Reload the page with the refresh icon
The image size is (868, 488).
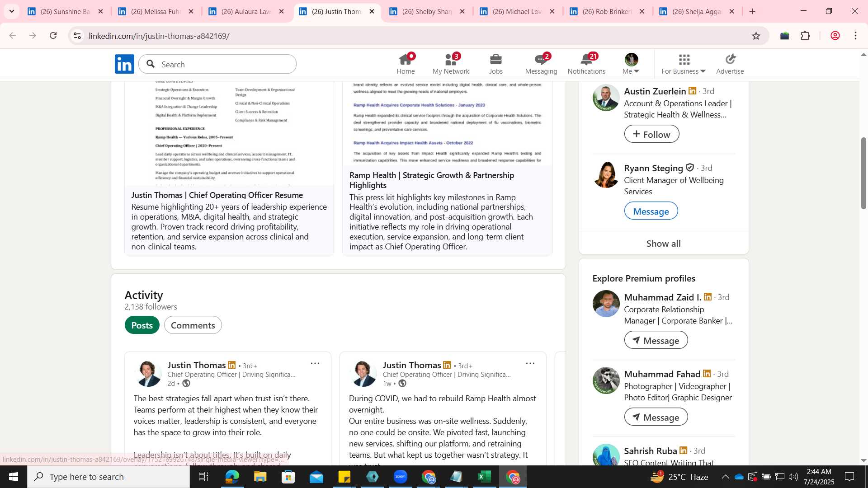(53, 36)
